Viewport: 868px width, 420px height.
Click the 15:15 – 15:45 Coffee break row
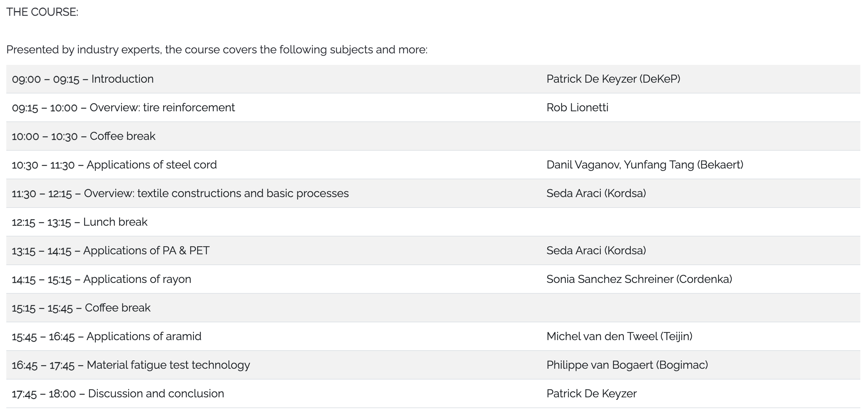click(x=433, y=308)
